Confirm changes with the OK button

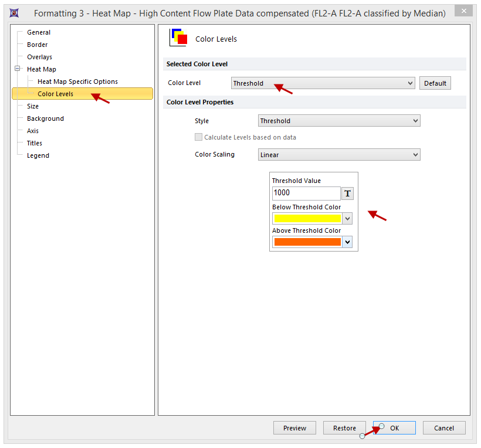[x=394, y=428]
